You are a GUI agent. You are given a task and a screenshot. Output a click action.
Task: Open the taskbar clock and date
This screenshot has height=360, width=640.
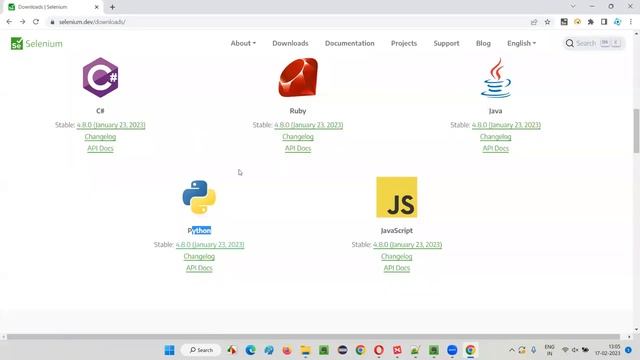(x=608, y=350)
